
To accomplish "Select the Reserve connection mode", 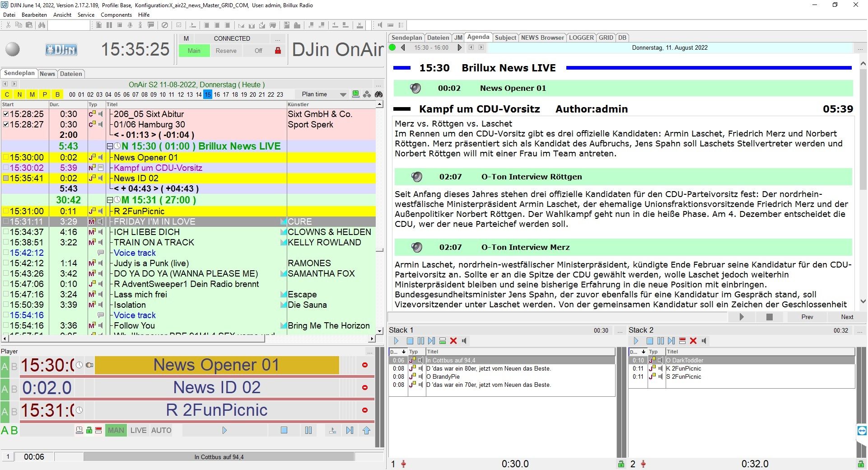I will pos(226,51).
